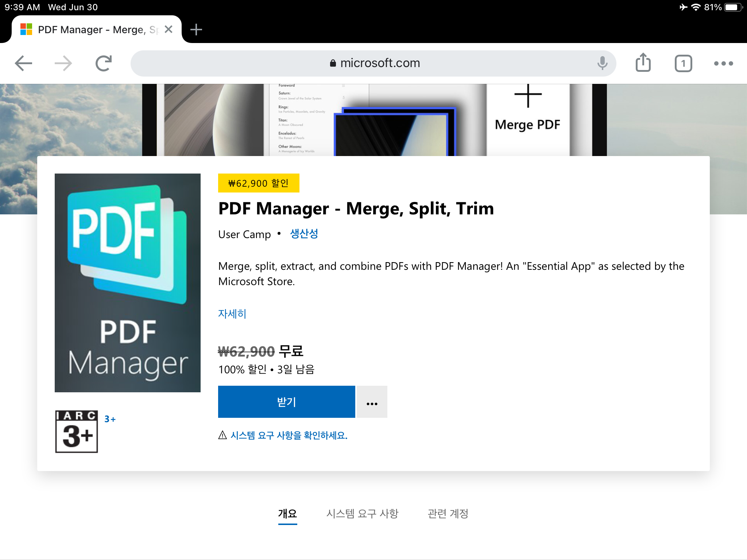Image resolution: width=747 pixels, height=560 pixels.
Task: Select the 개요 overview tab
Action: (287, 513)
